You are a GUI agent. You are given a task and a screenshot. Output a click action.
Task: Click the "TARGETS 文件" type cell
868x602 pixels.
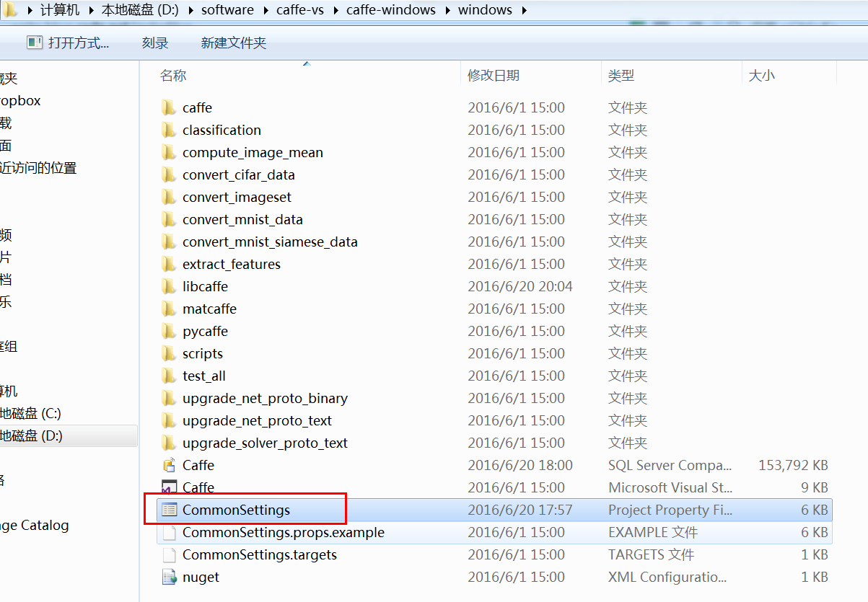pyautogui.click(x=651, y=554)
